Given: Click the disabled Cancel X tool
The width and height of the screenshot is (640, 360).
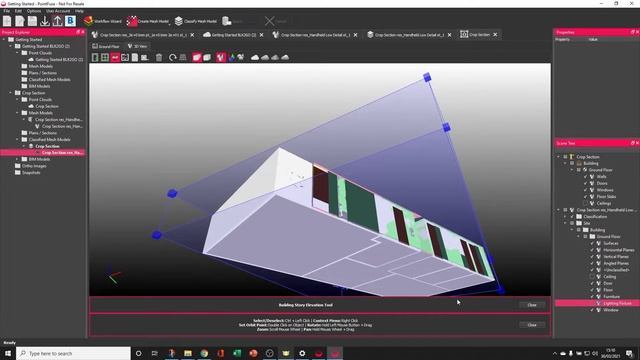Looking at the screenshot, I should click(276, 21).
